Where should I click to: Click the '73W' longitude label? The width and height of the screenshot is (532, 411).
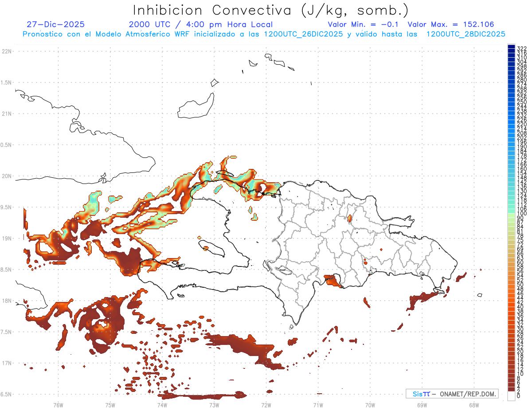[214, 405]
